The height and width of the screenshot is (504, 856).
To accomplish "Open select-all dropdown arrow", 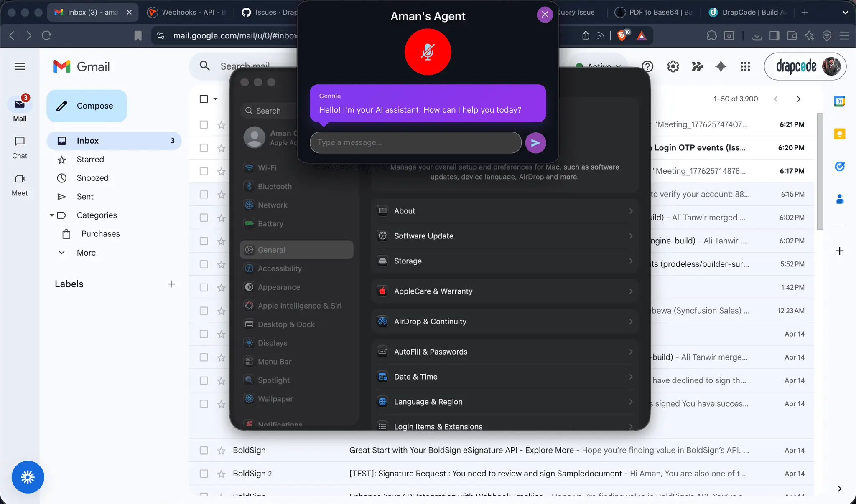I will (x=216, y=99).
